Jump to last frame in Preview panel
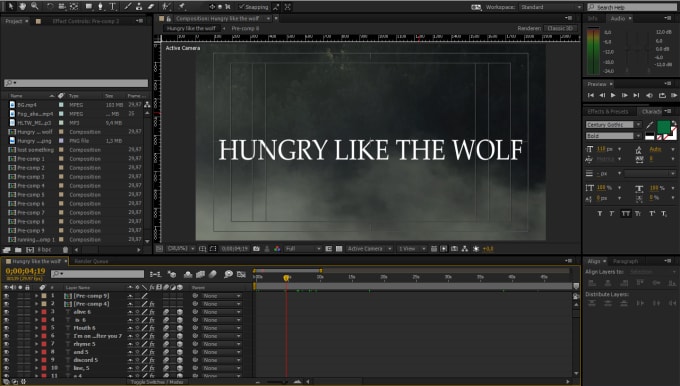The height and width of the screenshot is (386, 680). [636, 95]
